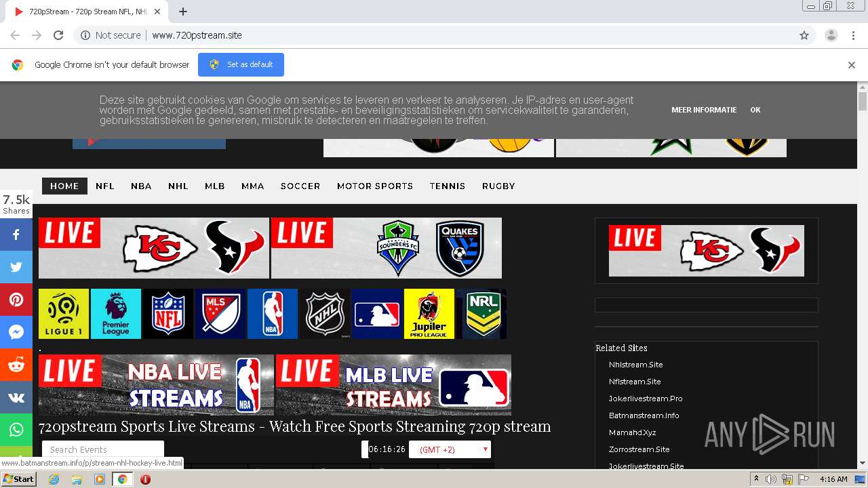The width and height of the screenshot is (868, 488).
Task: Share via Facebook Messenger icon
Action: (x=16, y=332)
